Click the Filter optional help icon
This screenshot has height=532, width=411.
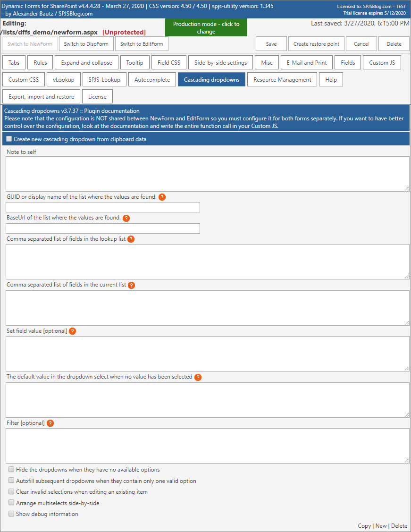tap(50, 423)
